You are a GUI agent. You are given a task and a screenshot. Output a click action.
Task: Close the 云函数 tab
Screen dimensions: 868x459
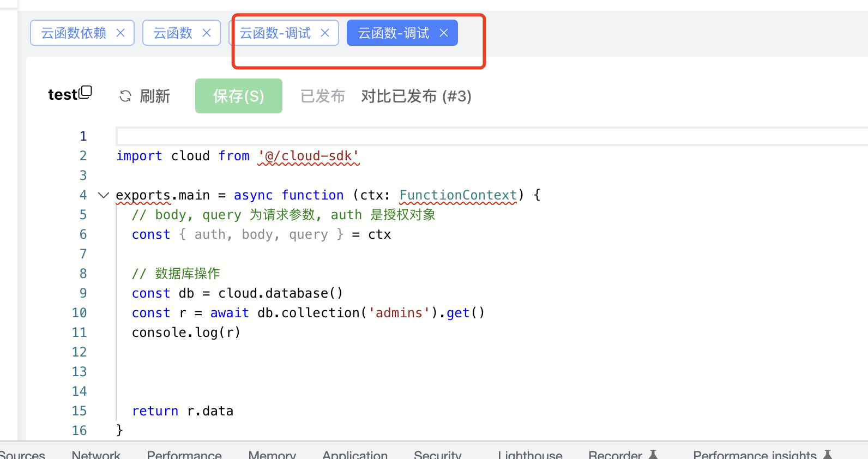point(207,33)
